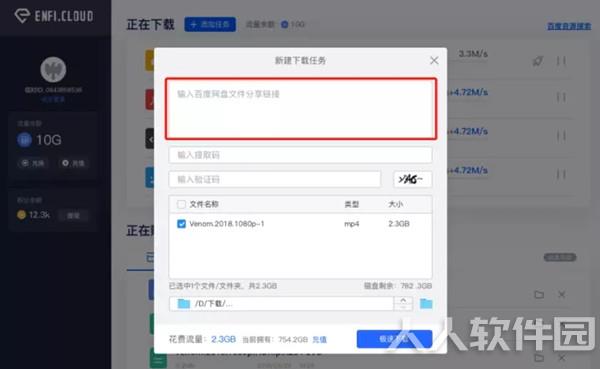Click the right button under the 10G balance
This screenshot has width=600, height=369.
(73, 163)
